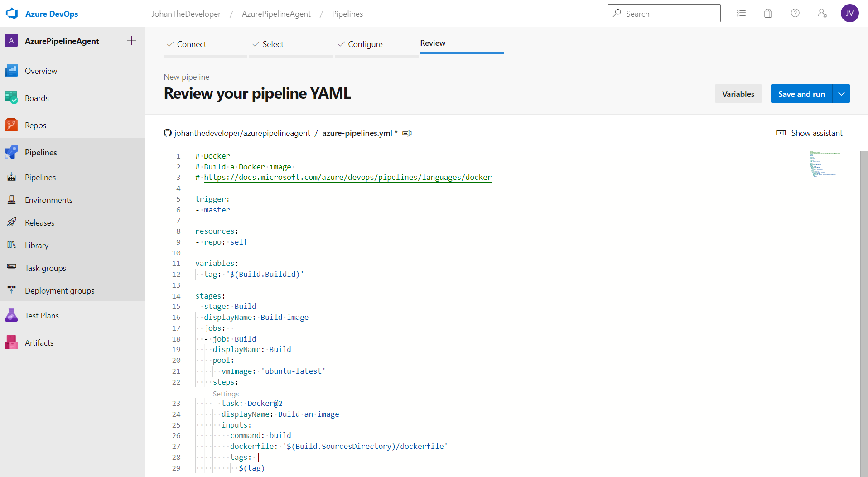Open the Pipelines hub in the sidebar

pyautogui.click(x=72, y=152)
